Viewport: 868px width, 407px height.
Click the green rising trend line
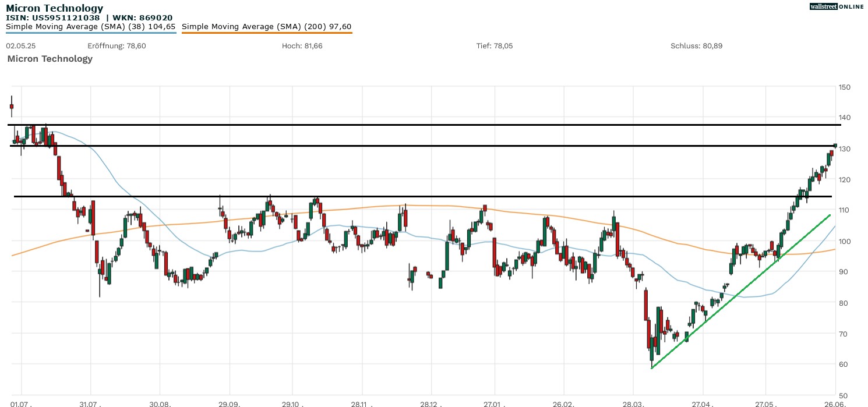click(x=741, y=291)
